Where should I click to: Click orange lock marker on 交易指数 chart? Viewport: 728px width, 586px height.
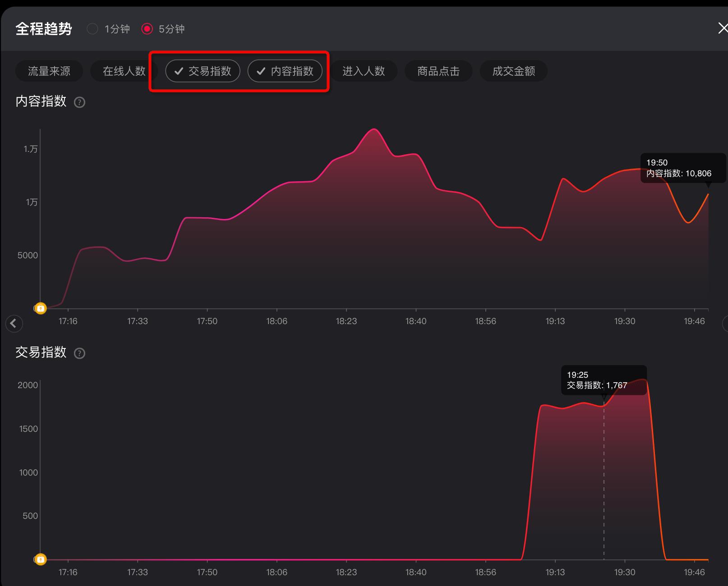tap(41, 559)
